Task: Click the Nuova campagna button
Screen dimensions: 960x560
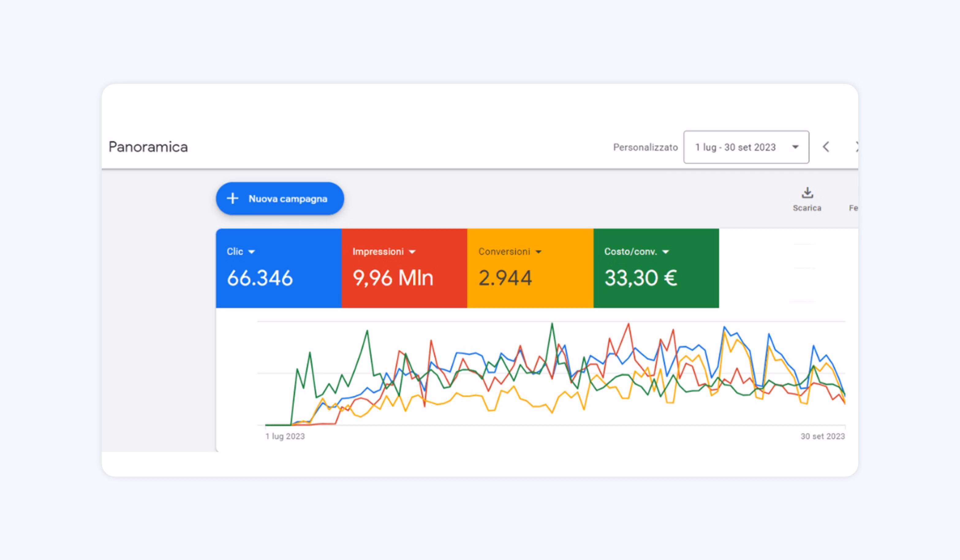Action: [x=280, y=199]
